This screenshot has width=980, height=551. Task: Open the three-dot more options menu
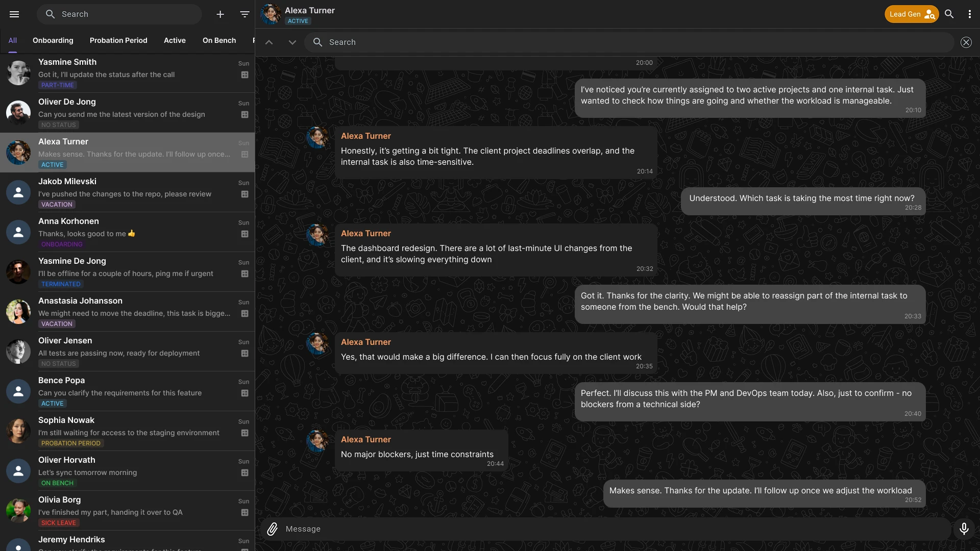point(969,14)
